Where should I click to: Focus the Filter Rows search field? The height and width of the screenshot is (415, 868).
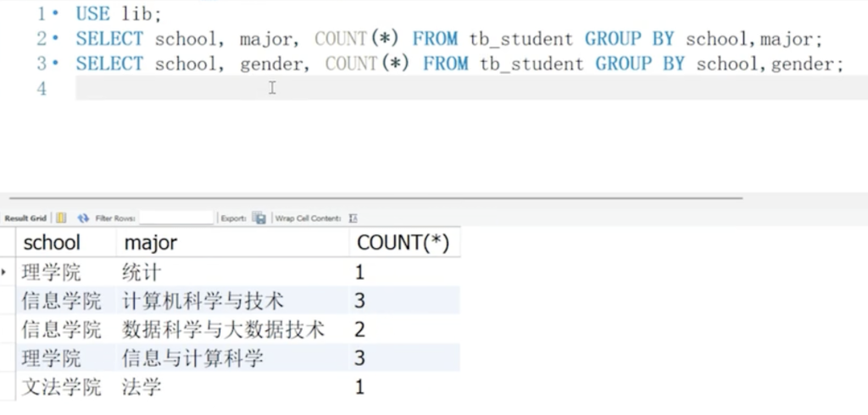176,219
